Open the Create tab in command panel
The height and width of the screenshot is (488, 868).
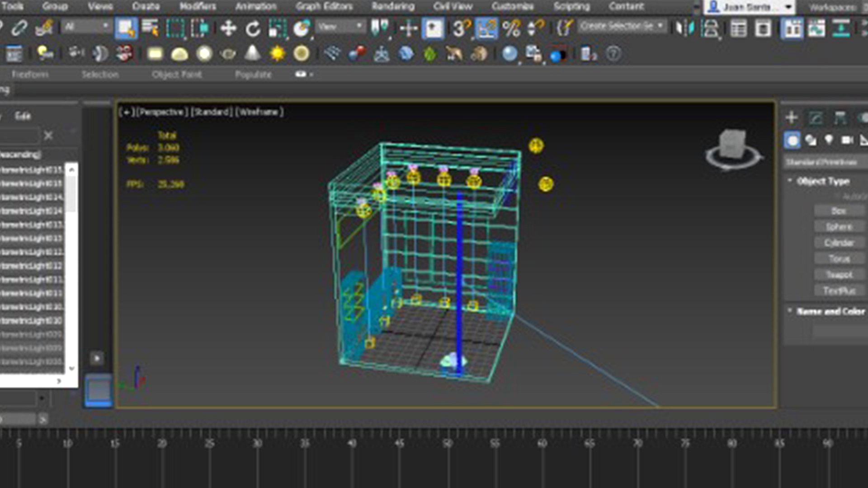(792, 117)
